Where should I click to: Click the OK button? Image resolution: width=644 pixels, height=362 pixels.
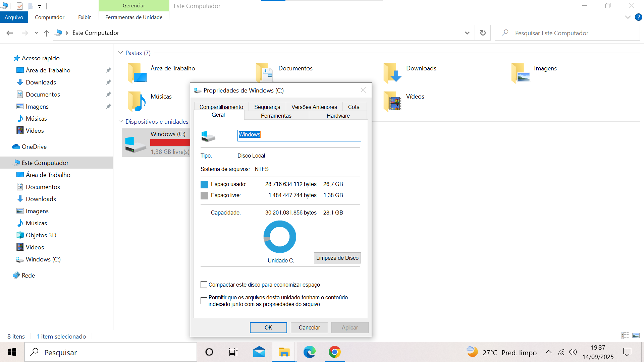(x=268, y=327)
